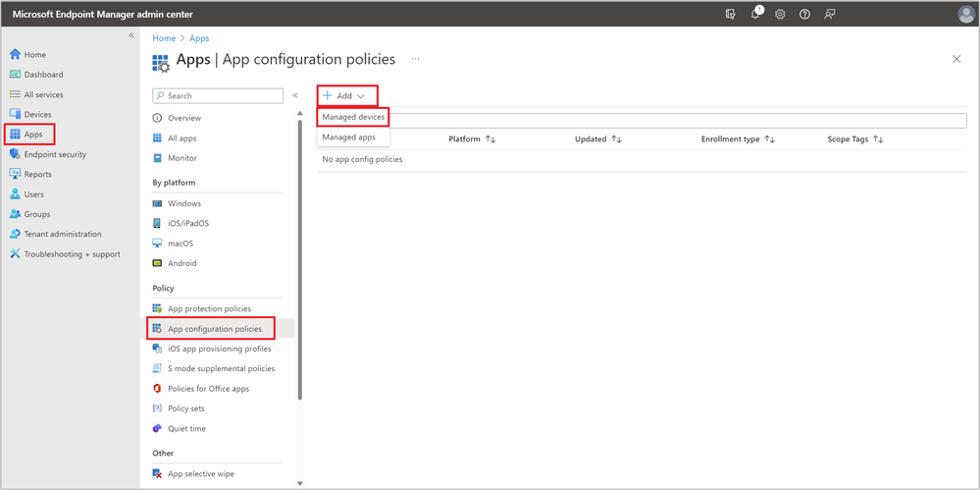
Task: Choose Managed apps from Add menu
Action: coord(348,137)
